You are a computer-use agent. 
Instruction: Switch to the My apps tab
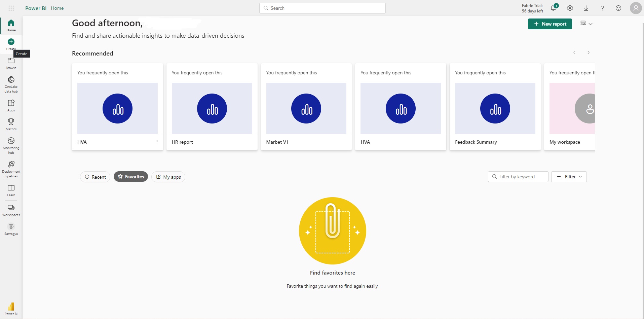tap(168, 177)
